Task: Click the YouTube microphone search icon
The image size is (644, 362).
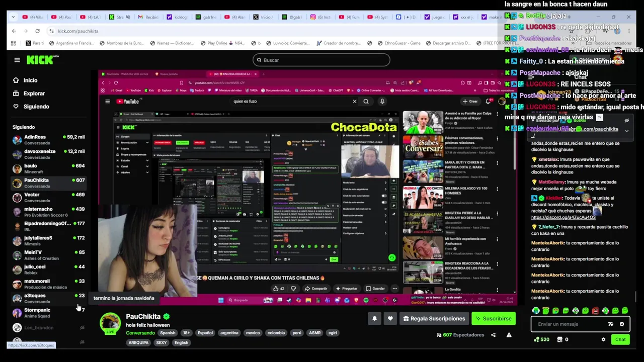Action: (x=382, y=102)
